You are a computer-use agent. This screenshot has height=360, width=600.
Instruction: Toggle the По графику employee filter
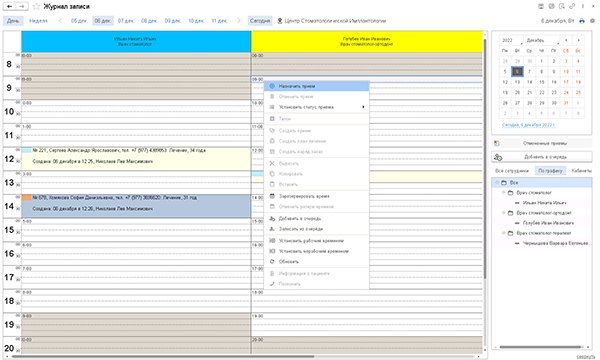(550, 171)
